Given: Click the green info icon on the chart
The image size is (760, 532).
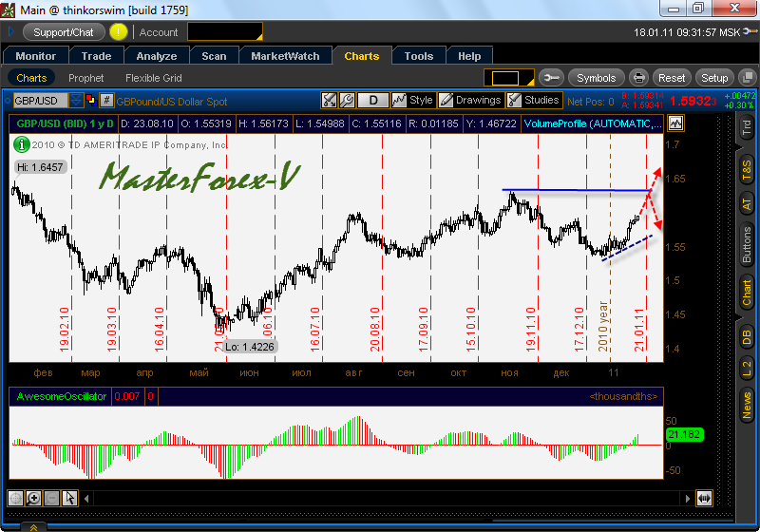Looking at the screenshot, I should point(21,144).
